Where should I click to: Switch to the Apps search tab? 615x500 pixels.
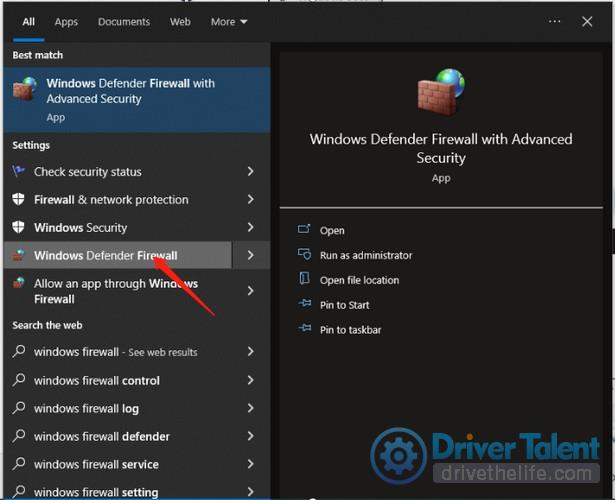(66, 22)
